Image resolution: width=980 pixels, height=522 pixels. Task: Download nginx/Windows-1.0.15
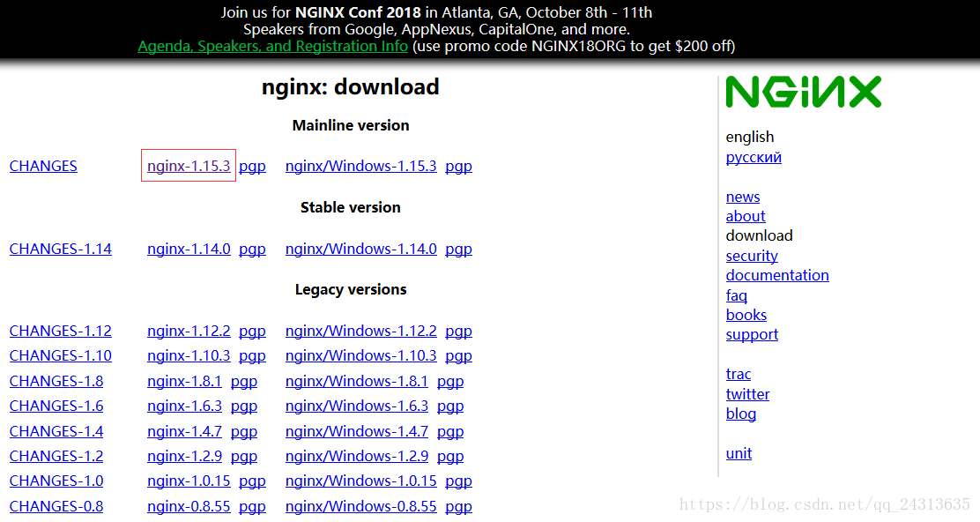(360, 481)
